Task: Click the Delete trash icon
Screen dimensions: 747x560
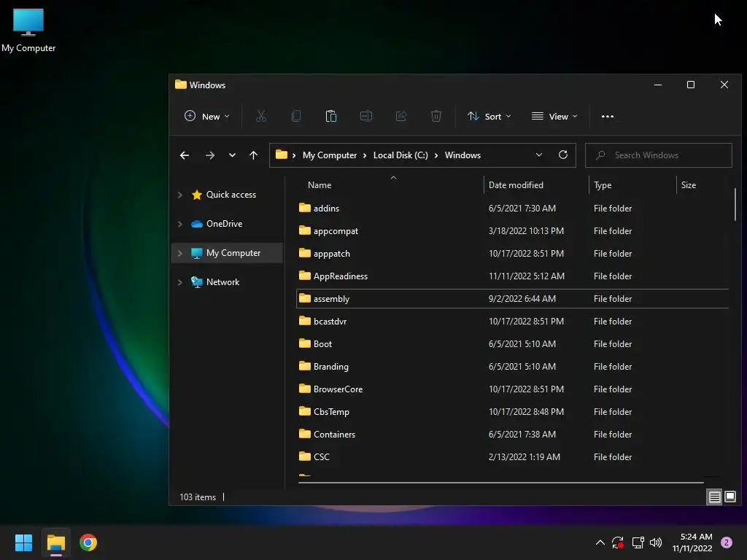Action: pyautogui.click(x=436, y=116)
